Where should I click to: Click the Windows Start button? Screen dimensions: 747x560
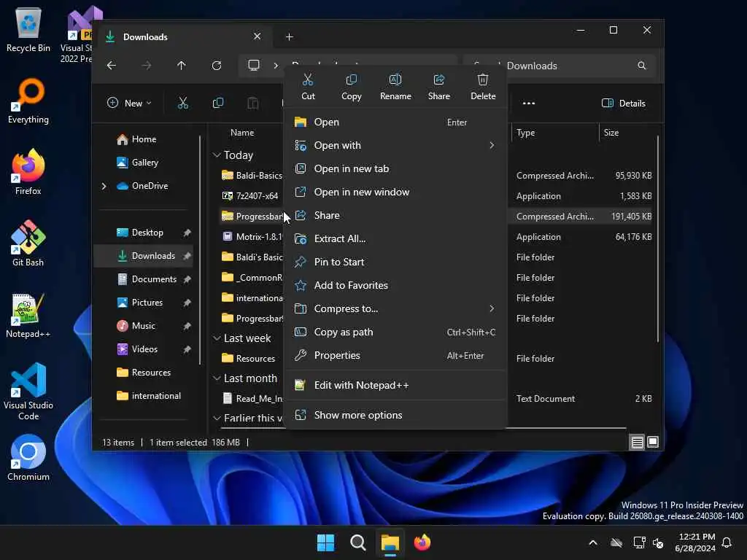326,542
